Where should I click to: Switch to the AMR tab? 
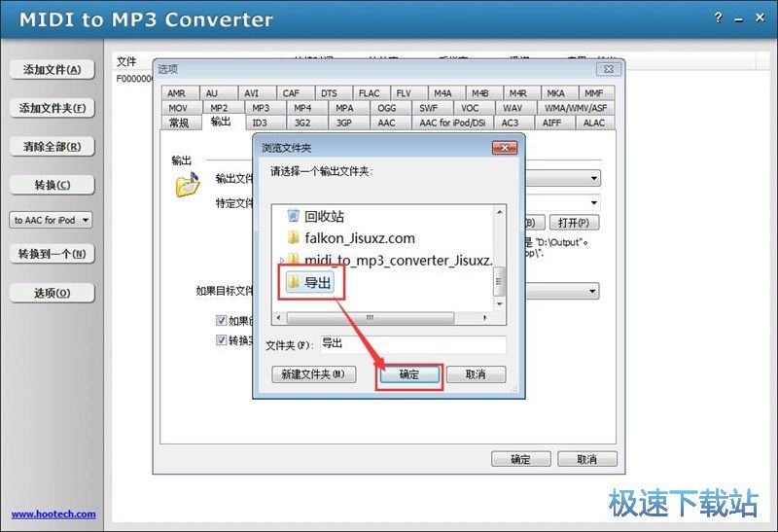coord(180,93)
